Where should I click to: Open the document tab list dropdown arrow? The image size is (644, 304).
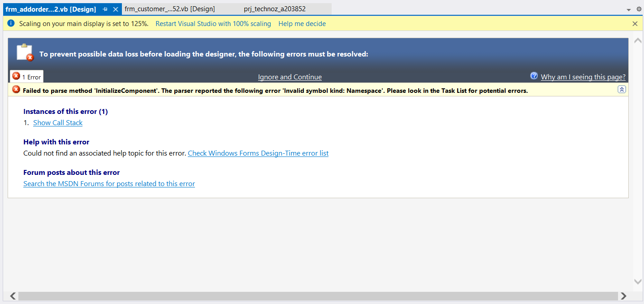click(x=629, y=9)
